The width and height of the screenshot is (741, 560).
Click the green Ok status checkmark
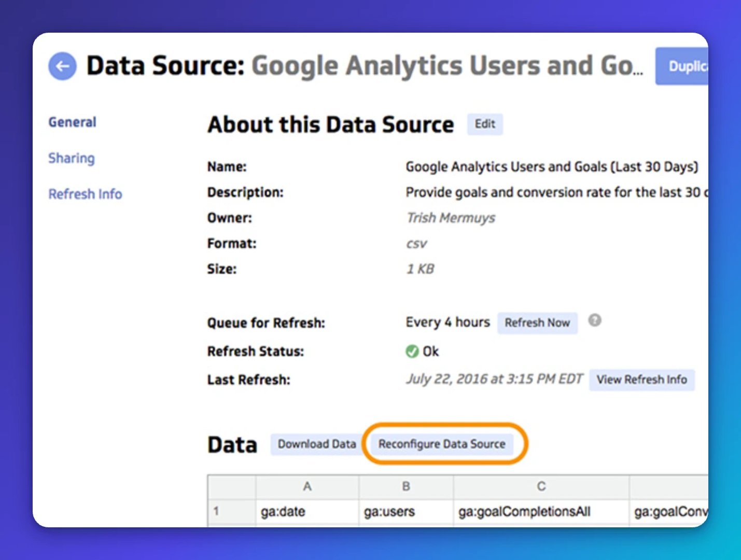tap(412, 352)
